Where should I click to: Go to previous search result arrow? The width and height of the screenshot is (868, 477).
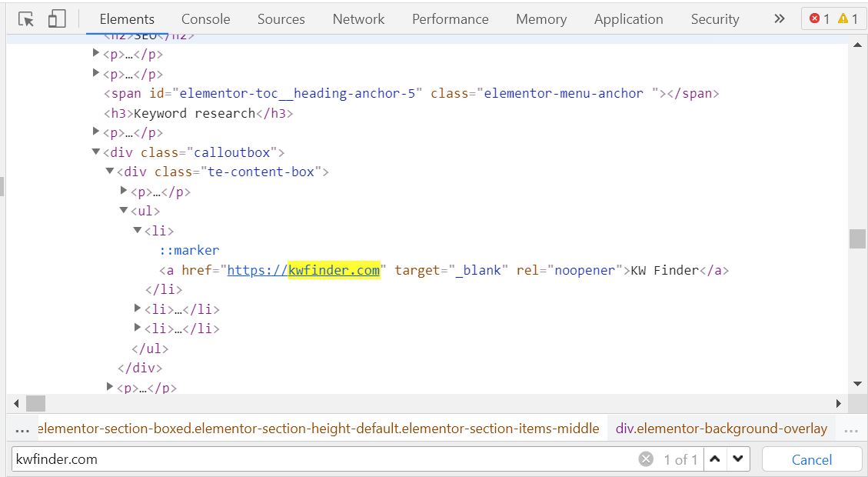[x=715, y=459]
